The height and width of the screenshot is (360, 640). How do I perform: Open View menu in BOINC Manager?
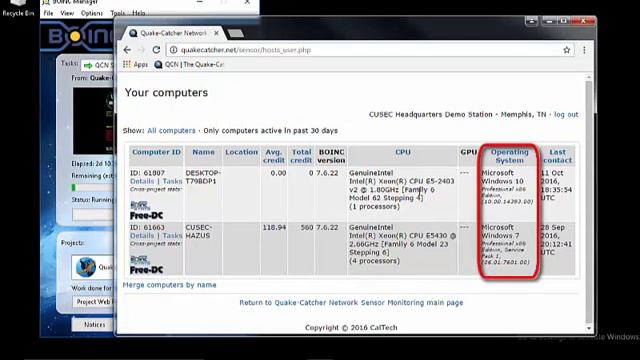[x=67, y=13]
